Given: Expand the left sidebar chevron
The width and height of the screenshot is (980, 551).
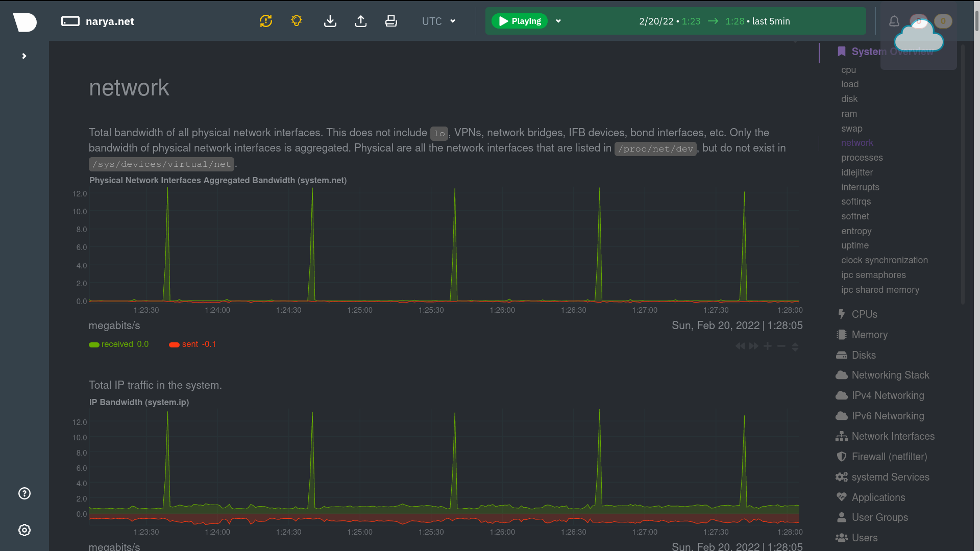Looking at the screenshot, I should [x=24, y=56].
